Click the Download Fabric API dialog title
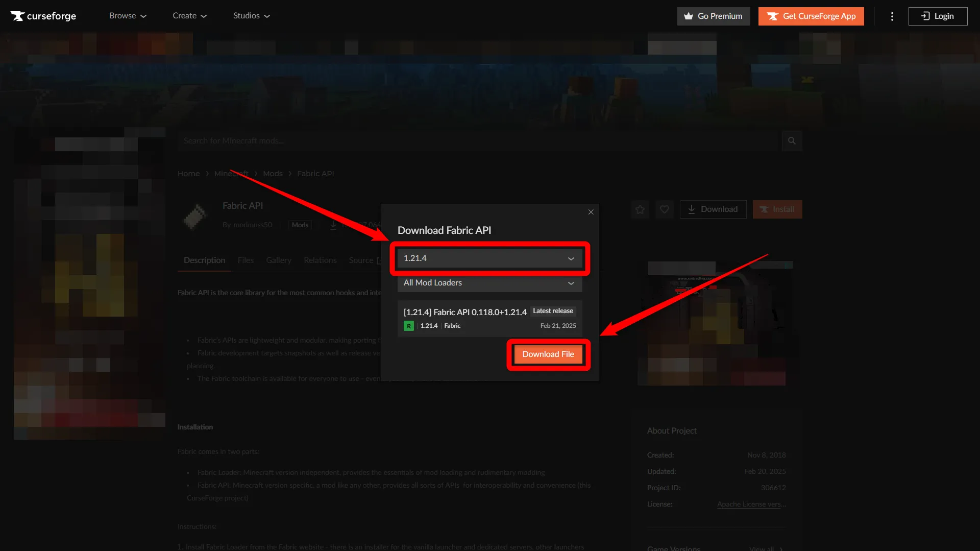This screenshot has width=980, height=551. (x=444, y=230)
